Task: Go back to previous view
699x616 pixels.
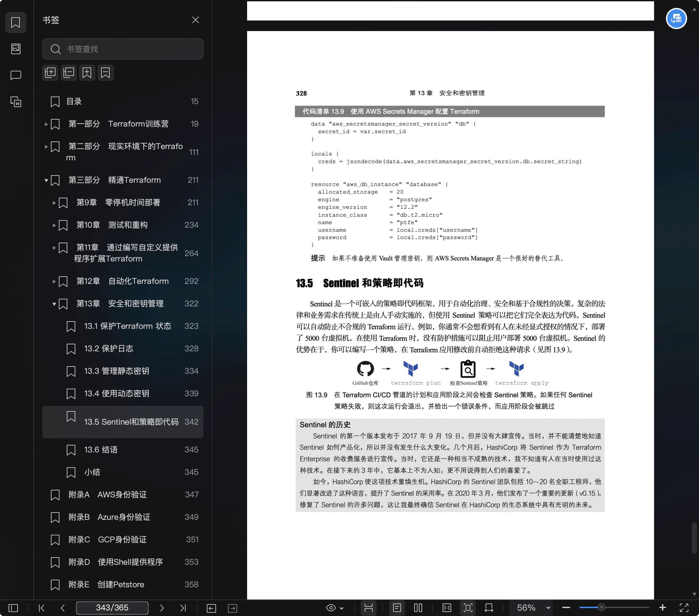Action: (x=211, y=608)
